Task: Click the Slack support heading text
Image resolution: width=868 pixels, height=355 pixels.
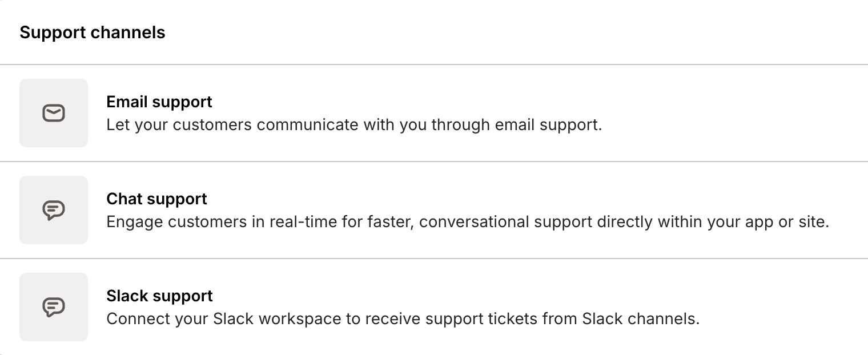Action: coord(159,296)
